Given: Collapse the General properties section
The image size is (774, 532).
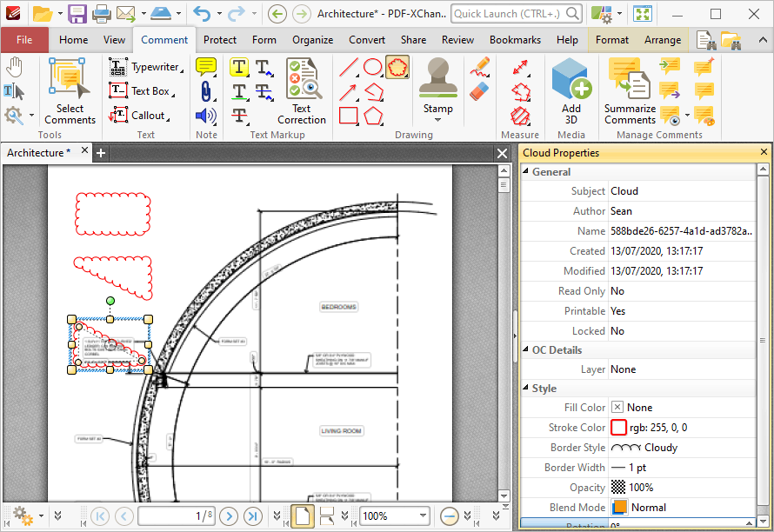Looking at the screenshot, I should pos(525,171).
